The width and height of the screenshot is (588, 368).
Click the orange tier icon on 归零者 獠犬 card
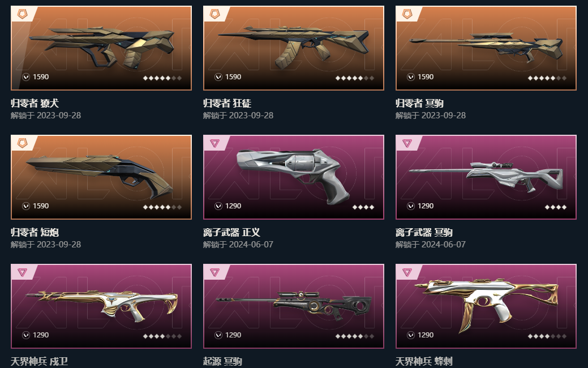(23, 14)
